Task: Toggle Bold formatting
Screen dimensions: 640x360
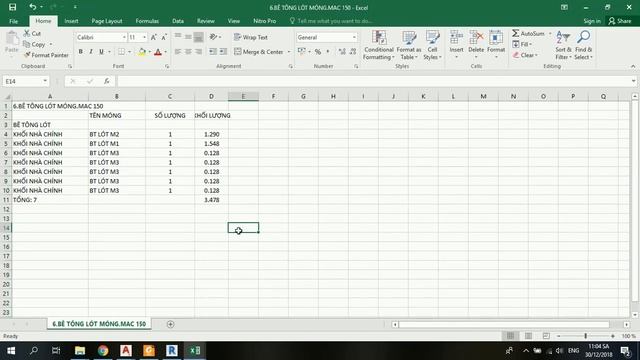Action: (x=80, y=52)
